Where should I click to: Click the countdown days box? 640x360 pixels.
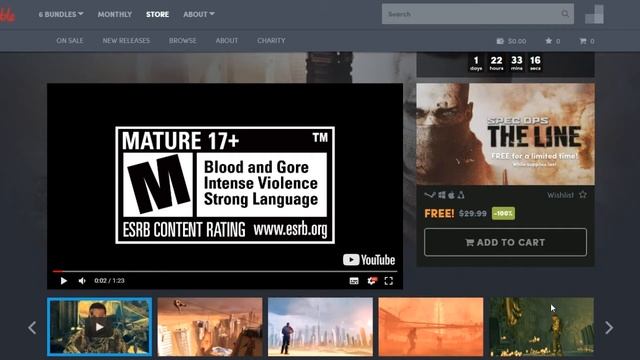476,63
